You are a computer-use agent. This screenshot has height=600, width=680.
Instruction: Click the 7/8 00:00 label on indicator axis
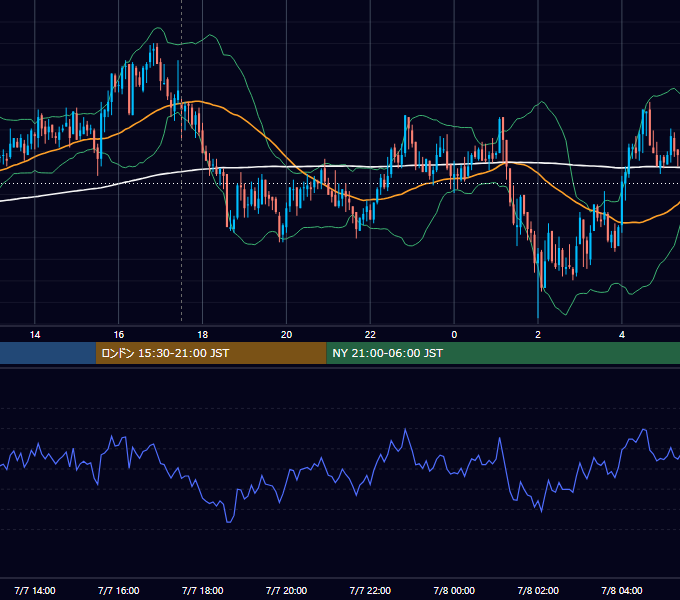click(454, 590)
